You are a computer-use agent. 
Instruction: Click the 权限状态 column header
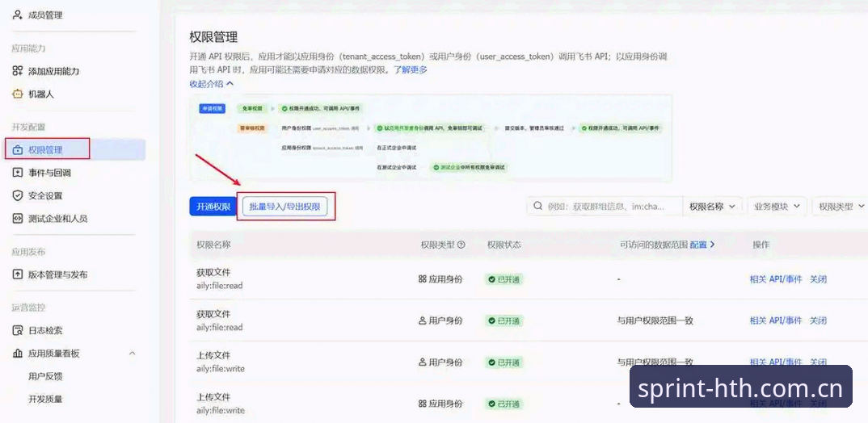pyautogui.click(x=504, y=245)
